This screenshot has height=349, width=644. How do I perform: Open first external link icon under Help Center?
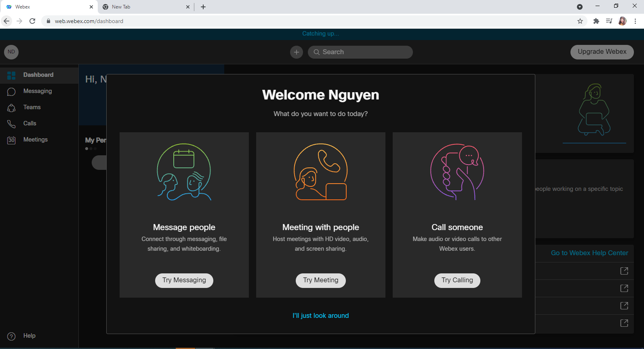pos(624,271)
